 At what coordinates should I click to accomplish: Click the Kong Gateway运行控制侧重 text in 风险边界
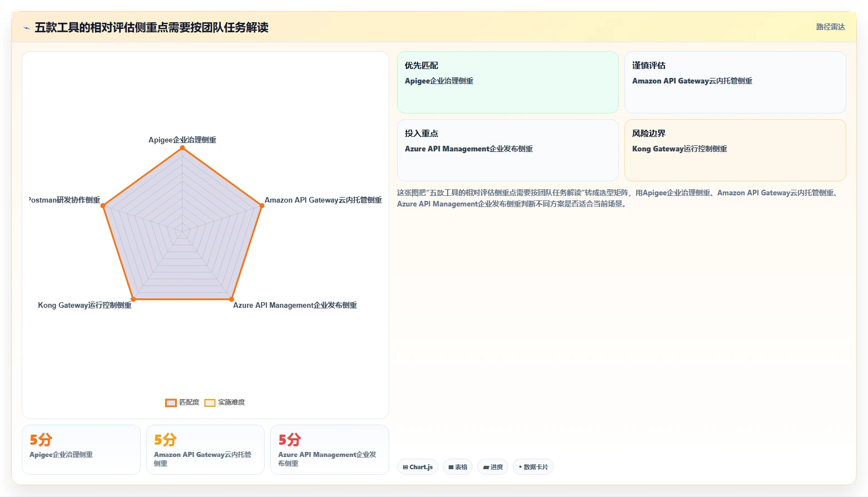(x=679, y=149)
